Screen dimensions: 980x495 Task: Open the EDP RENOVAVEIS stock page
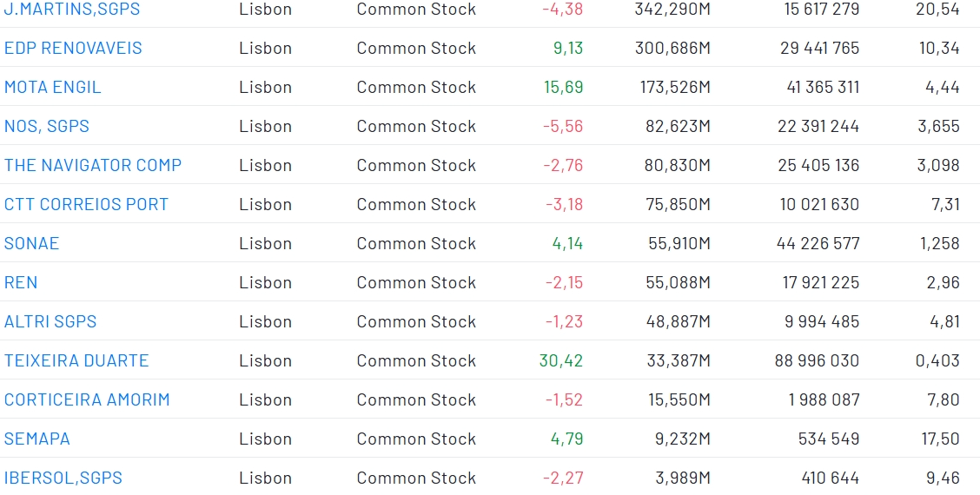73,49
